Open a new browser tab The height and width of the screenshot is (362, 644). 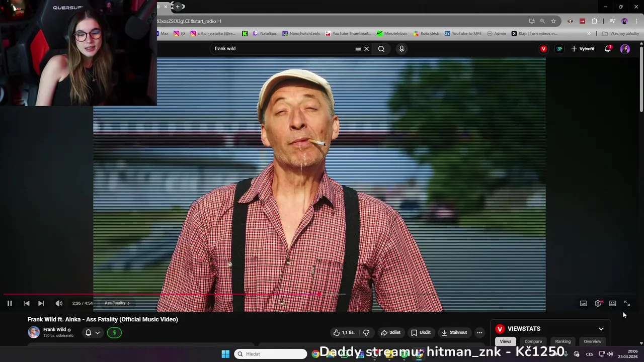point(178,7)
